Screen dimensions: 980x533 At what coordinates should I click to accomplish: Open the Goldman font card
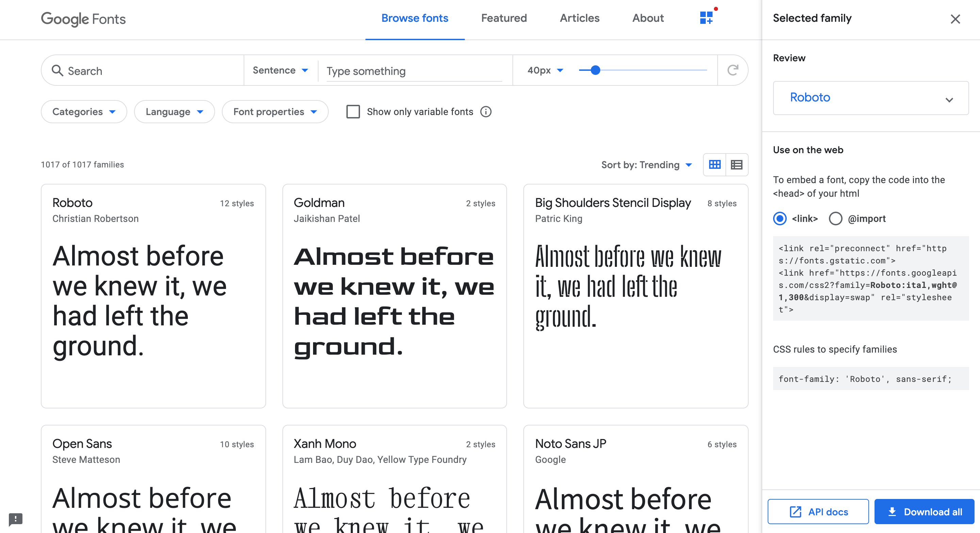pyautogui.click(x=394, y=296)
